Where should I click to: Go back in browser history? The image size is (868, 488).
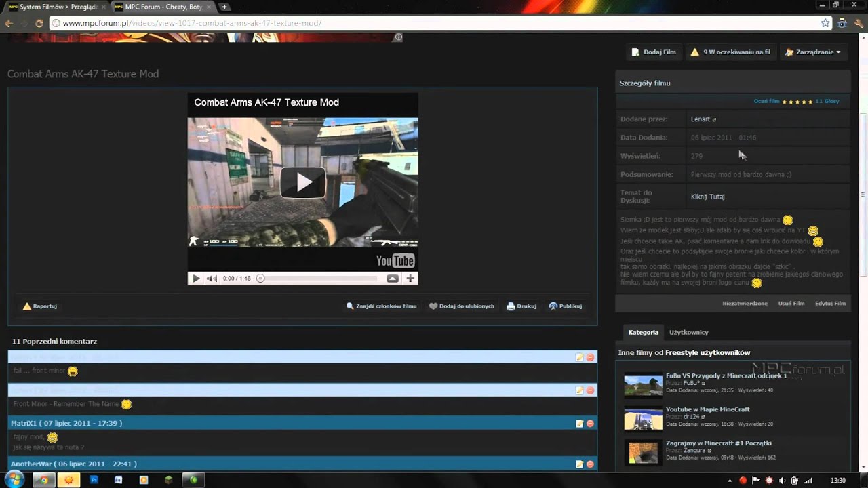(9, 23)
